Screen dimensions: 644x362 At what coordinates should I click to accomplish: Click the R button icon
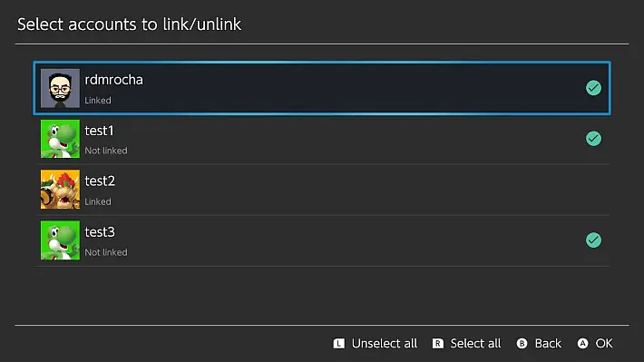(438, 344)
